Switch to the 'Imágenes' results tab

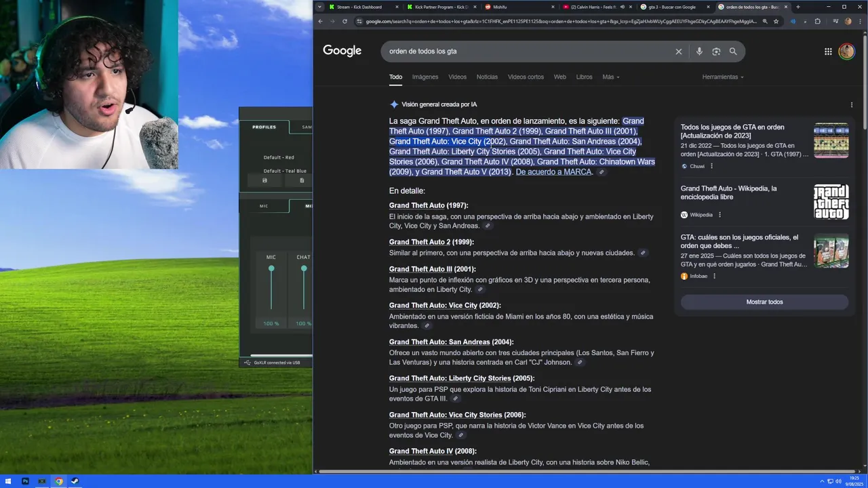pos(425,77)
